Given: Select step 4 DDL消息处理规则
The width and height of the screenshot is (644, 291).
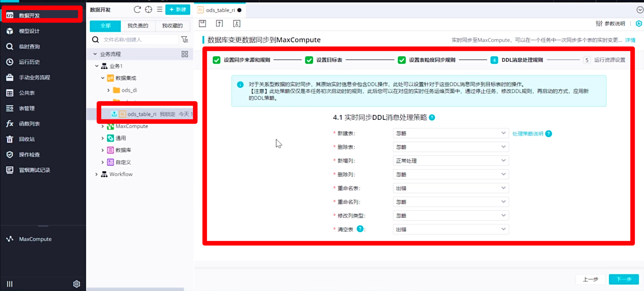Looking at the screenshot, I should (516, 60).
